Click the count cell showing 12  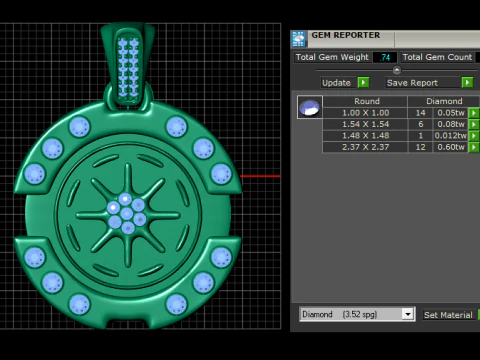point(420,147)
